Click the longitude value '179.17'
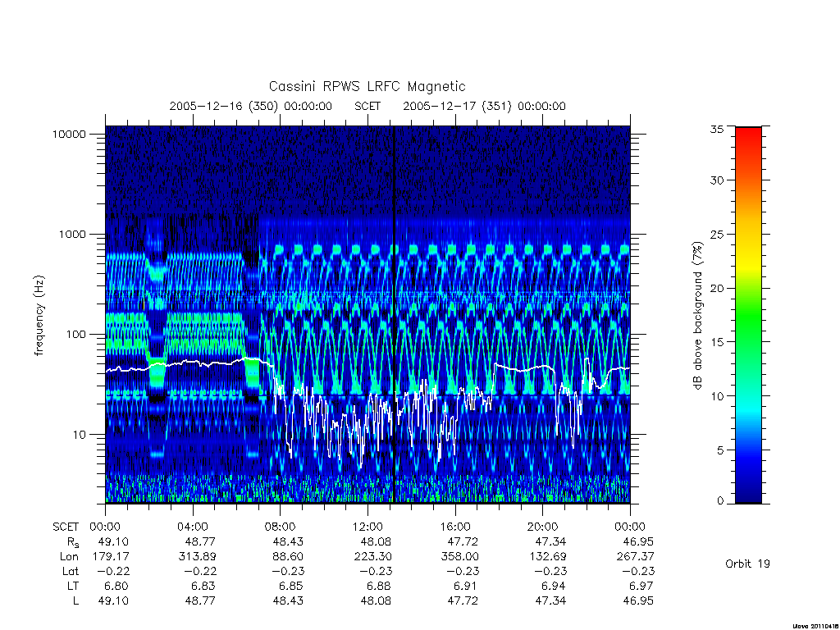Image resolution: width=840 pixels, height=630 pixels. pos(111,557)
